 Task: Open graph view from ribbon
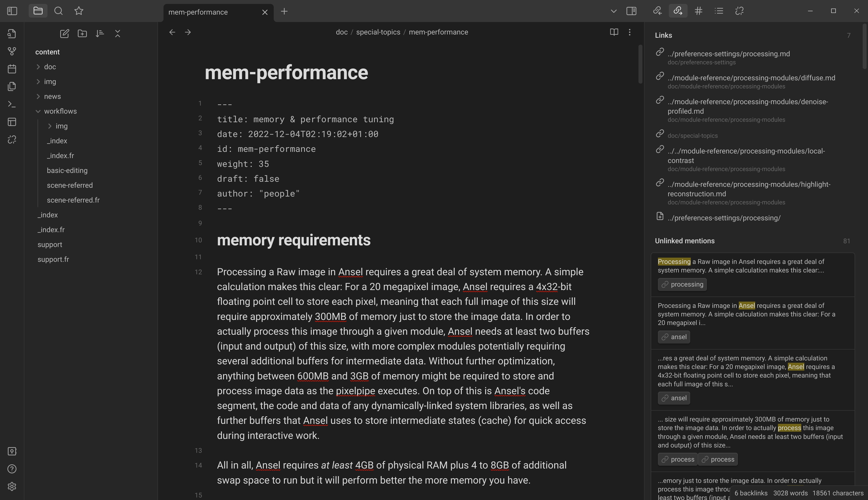coord(12,51)
